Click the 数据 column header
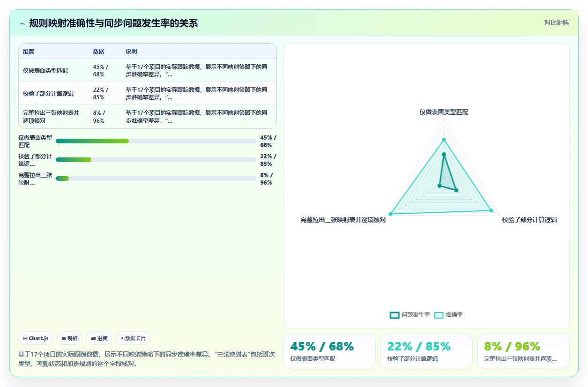 (x=98, y=52)
